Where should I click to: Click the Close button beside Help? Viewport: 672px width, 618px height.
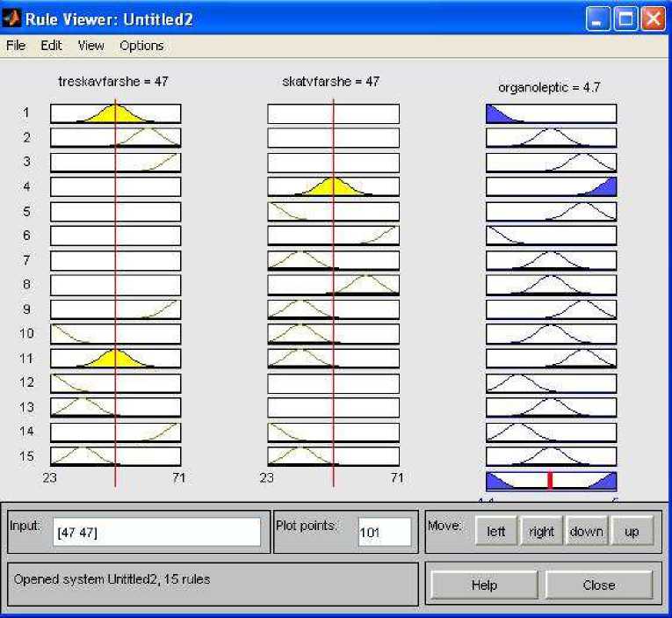click(598, 585)
